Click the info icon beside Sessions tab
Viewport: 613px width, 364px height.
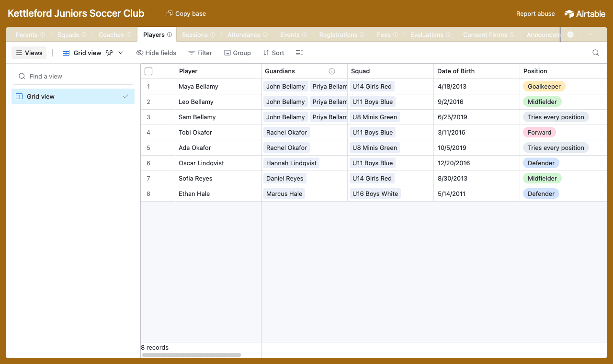[213, 35]
